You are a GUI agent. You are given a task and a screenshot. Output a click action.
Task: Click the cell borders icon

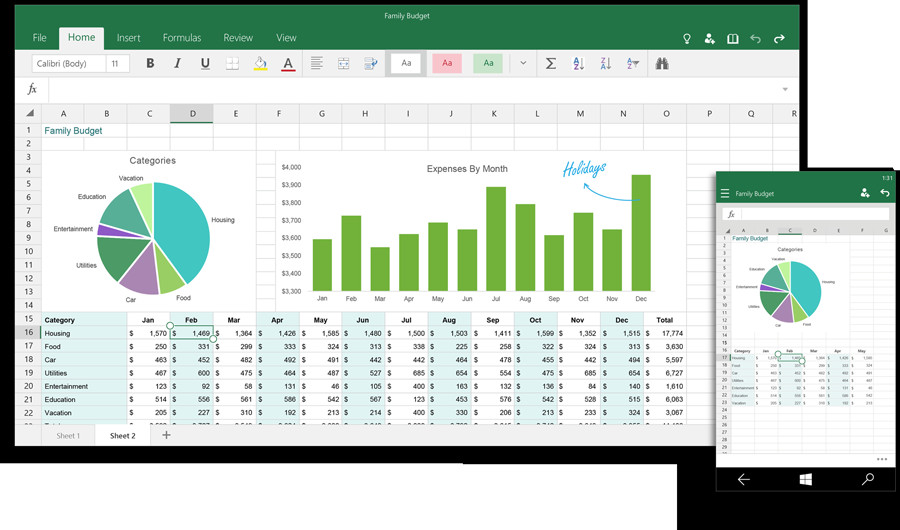click(233, 64)
